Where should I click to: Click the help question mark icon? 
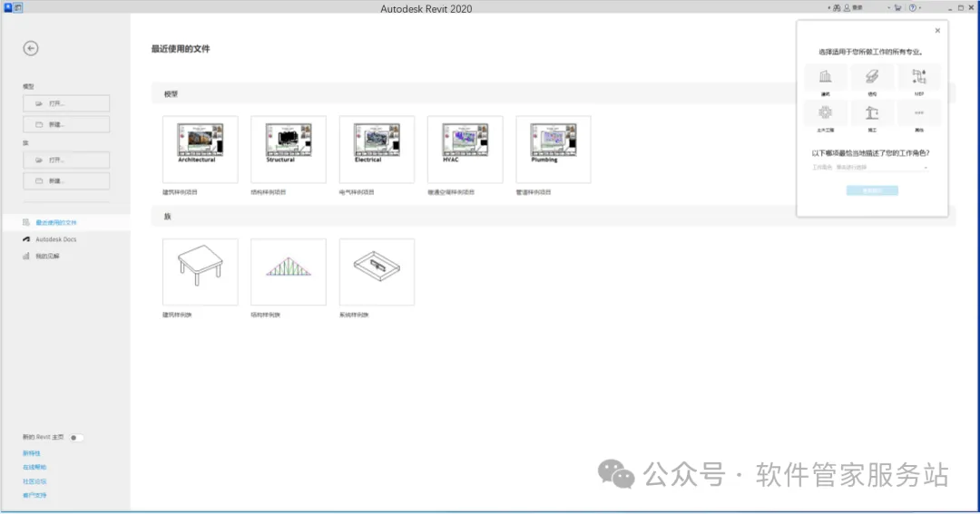pyautogui.click(x=913, y=8)
